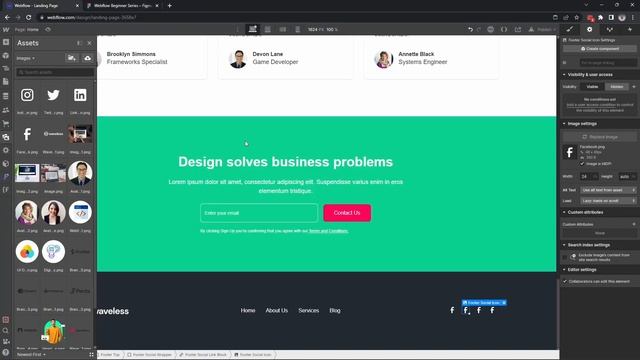Image resolution: width=640 pixels, height=360 pixels.
Task: Select the Assets panel icon in sidebar
Action: click(6, 137)
